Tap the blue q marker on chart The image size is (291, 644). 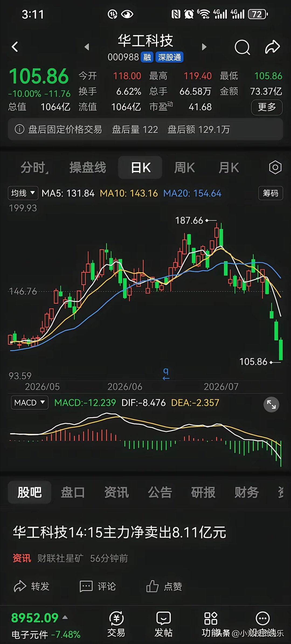tap(166, 373)
